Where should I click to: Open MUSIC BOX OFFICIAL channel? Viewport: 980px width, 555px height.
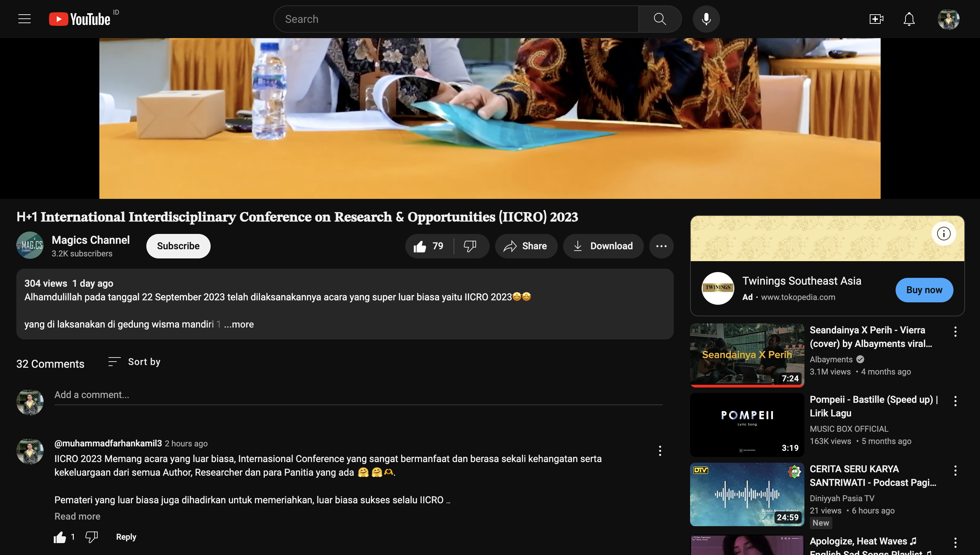coord(849,429)
